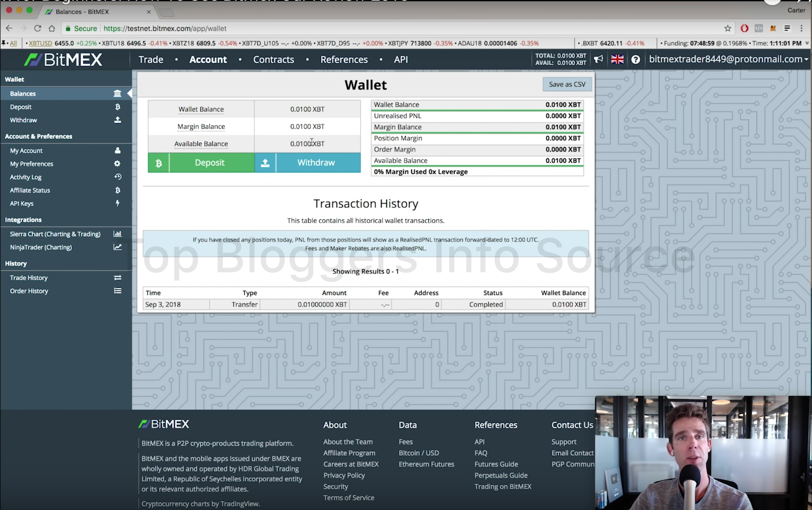Screen dimensions: 812x510
Task: Click the announcements megaphone icon
Action: pos(598,59)
